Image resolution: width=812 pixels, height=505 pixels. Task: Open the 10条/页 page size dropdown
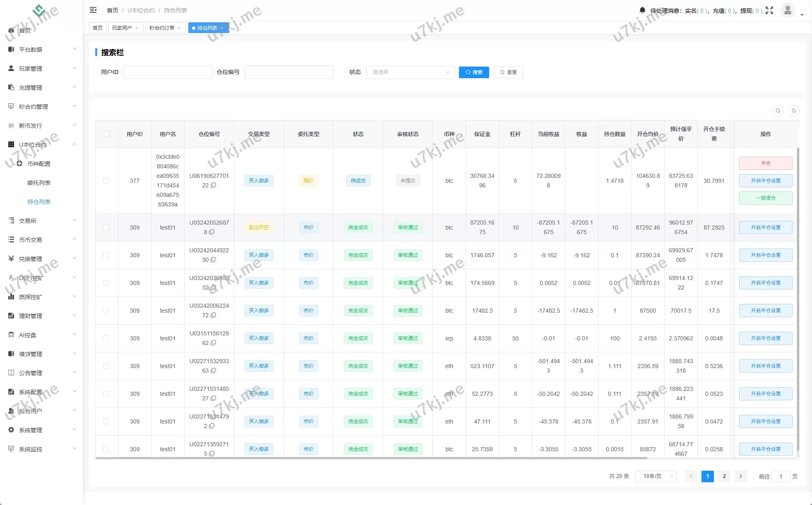tap(656, 476)
